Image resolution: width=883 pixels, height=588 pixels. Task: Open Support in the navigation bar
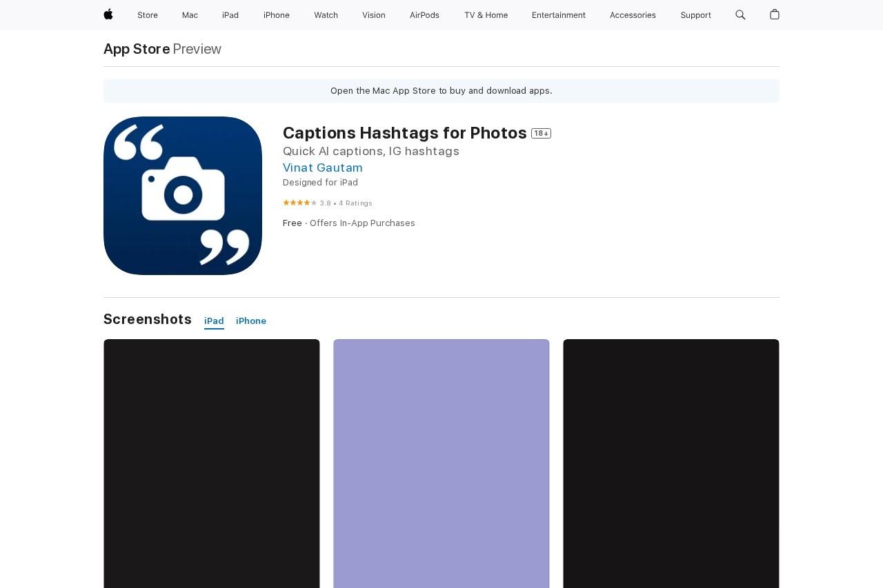(695, 15)
